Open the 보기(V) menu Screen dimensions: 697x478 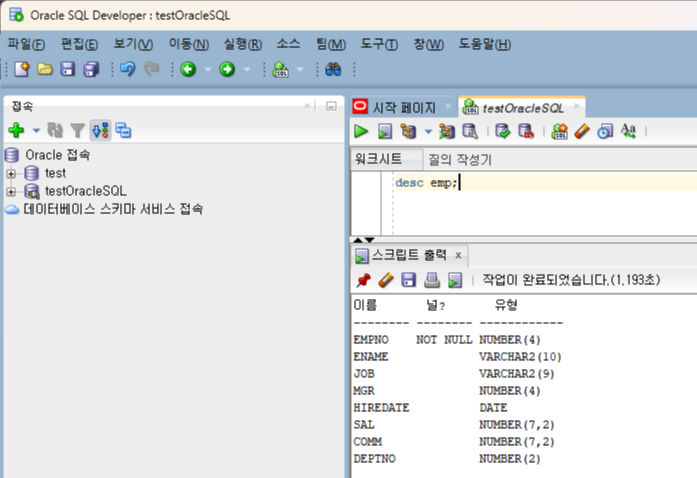133,44
